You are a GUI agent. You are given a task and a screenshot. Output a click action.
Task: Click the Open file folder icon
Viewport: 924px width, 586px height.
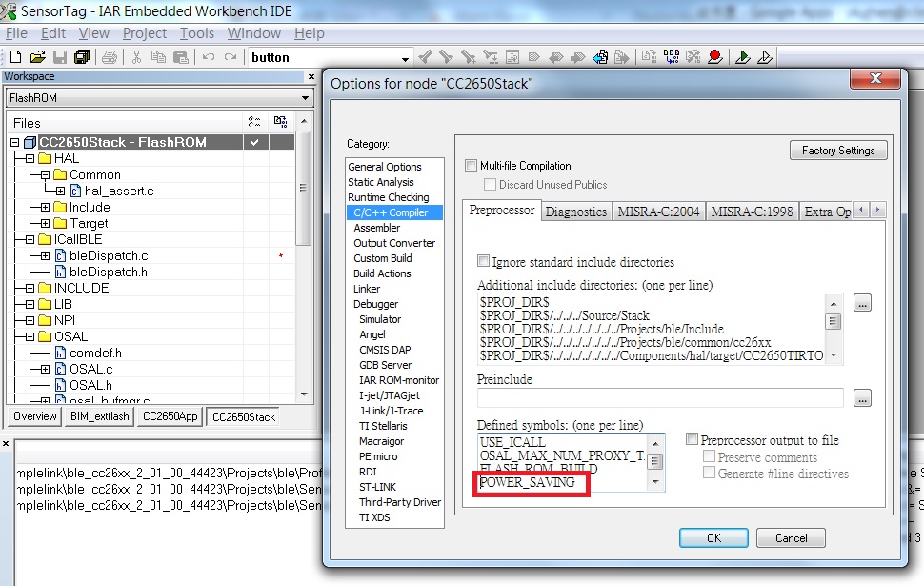pos(38,57)
